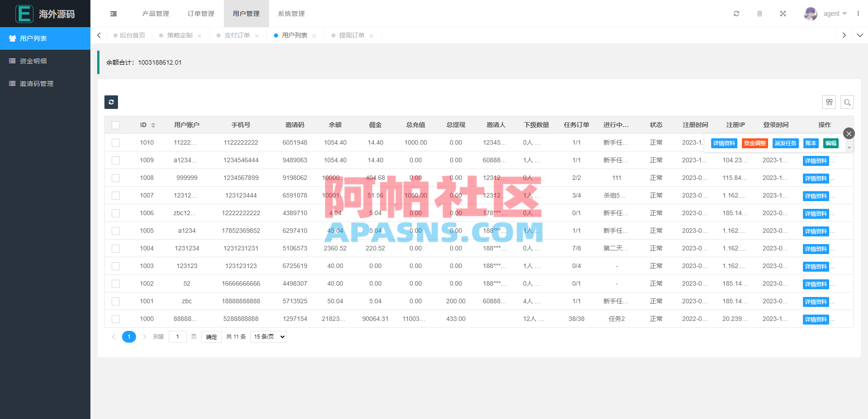Viewport: 868px width, 419px height.
Task: Click the trash icon to clear closed tabs
Action: pos(760,14)
